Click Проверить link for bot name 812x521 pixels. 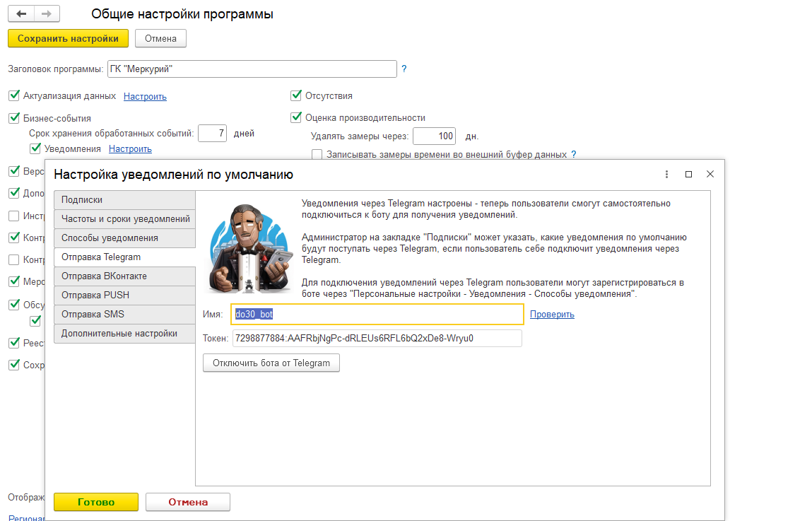click(x=552, y=315)
